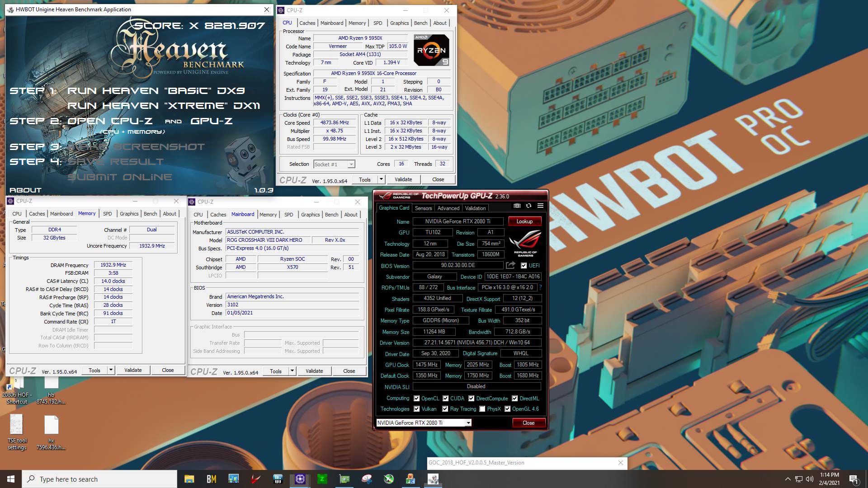
Task: Click Validate in the top CPU-Z window
Action: pos(403,179)
